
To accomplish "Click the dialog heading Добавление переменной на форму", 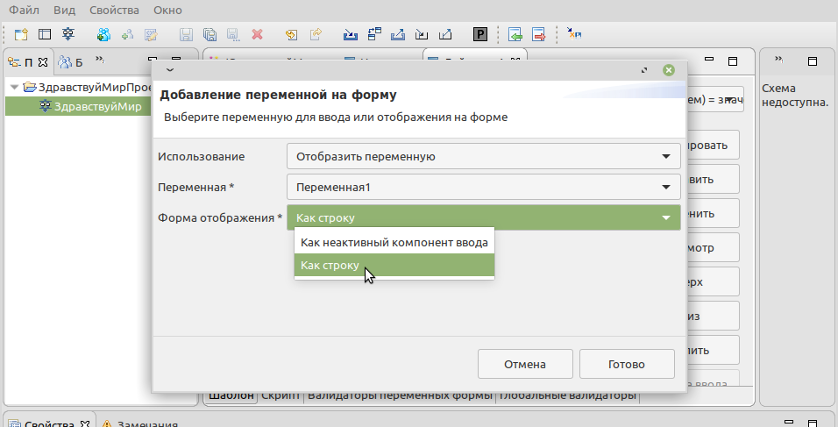I will [x=278, y=95].
